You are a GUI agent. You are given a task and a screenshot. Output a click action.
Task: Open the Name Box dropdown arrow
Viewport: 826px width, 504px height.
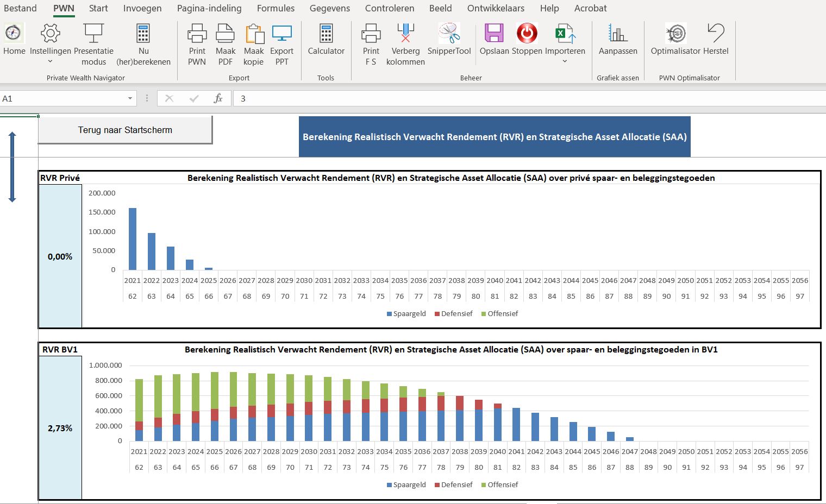pyautogui.click(x=130, y=98)
